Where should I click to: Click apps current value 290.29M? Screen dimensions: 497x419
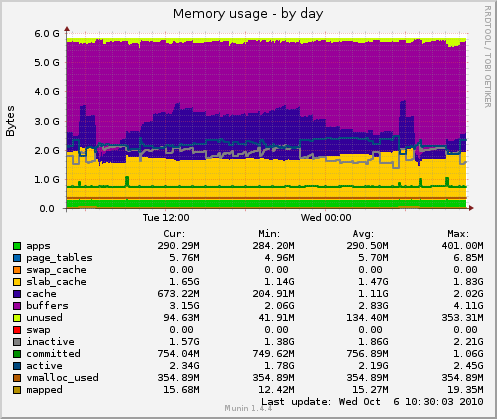[178, 246]
